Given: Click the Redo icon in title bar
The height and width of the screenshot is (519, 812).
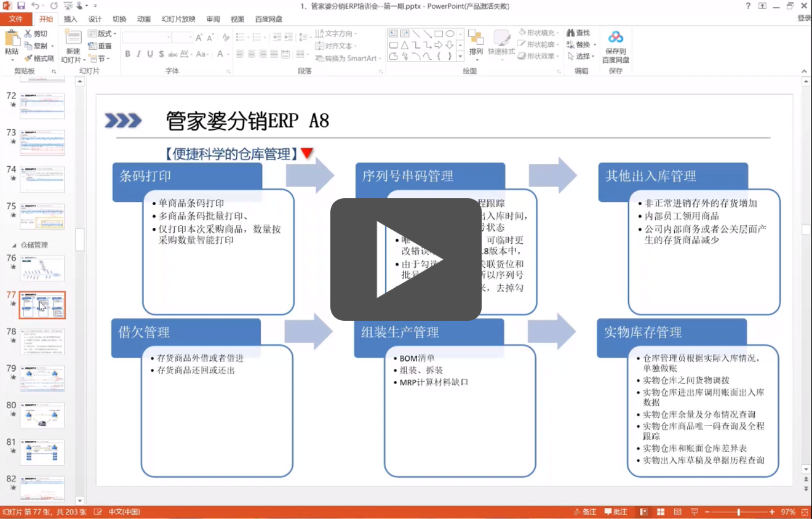Looking at the screenshot, I should 54,6.
